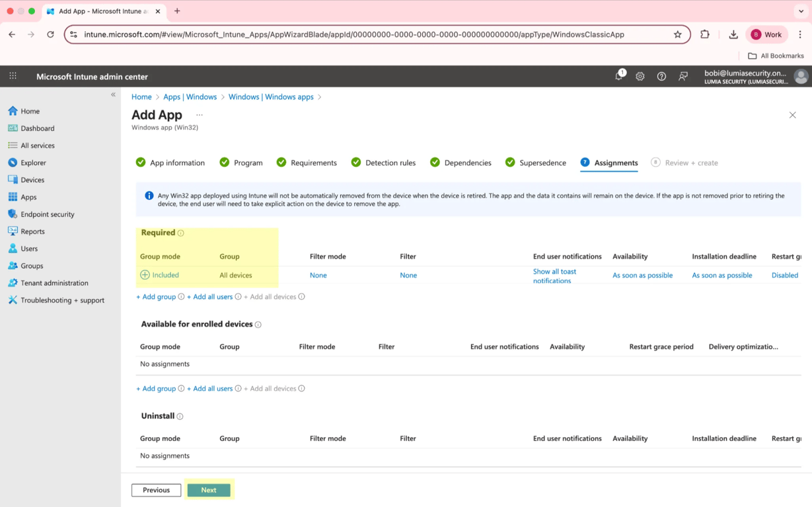Click + Add group under Required
812x507 pixels.
point(156,296)
